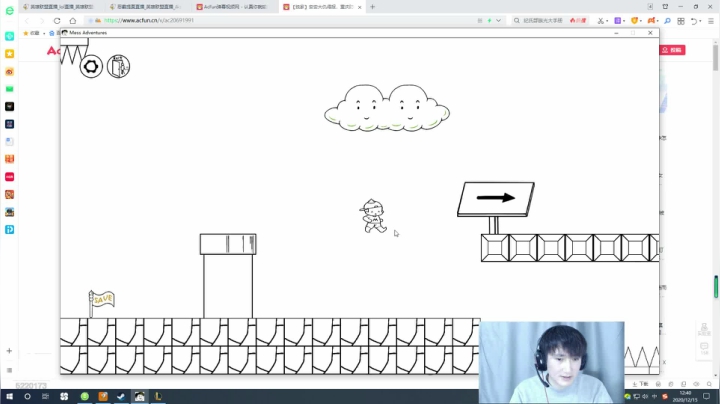Open the orange game controller extension
This screenshot has width=720, height=404.
651,21
